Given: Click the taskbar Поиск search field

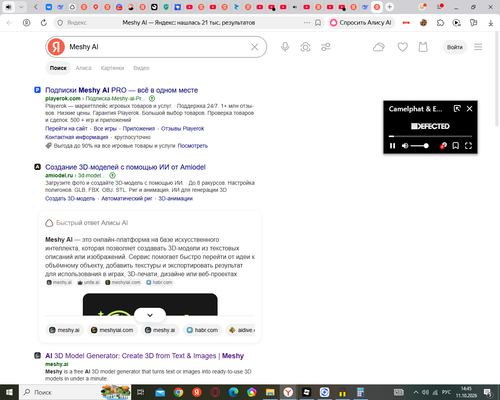Looking at the screenshot, I should 75,392.
